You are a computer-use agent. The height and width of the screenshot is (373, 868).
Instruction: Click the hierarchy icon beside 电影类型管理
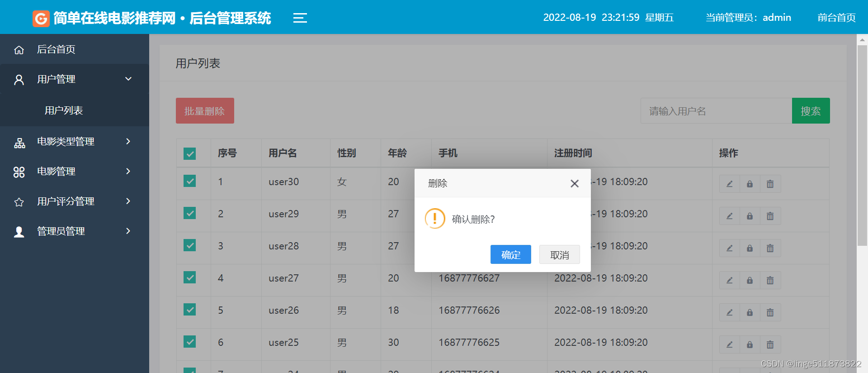click(x=19, y=143)
